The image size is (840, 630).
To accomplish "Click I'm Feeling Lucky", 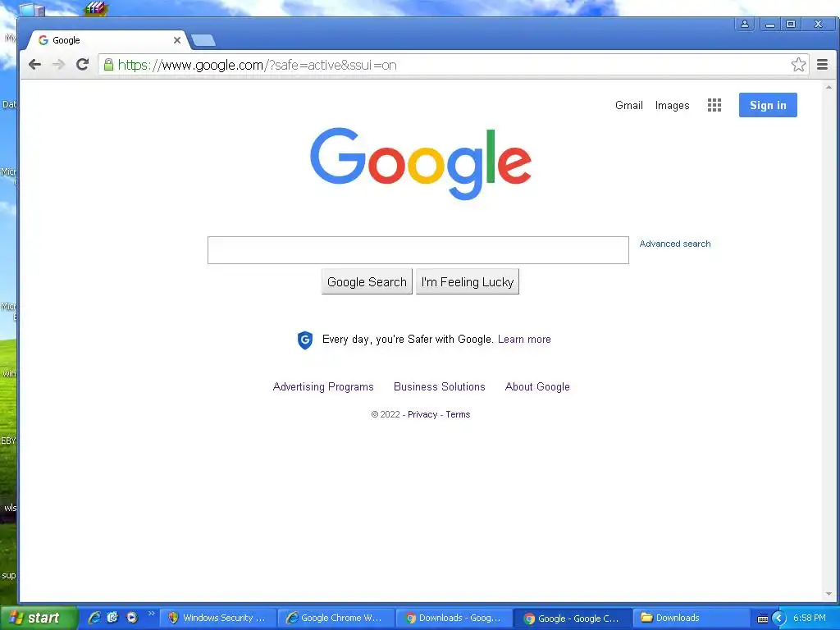I will click(x=467, y=282).
